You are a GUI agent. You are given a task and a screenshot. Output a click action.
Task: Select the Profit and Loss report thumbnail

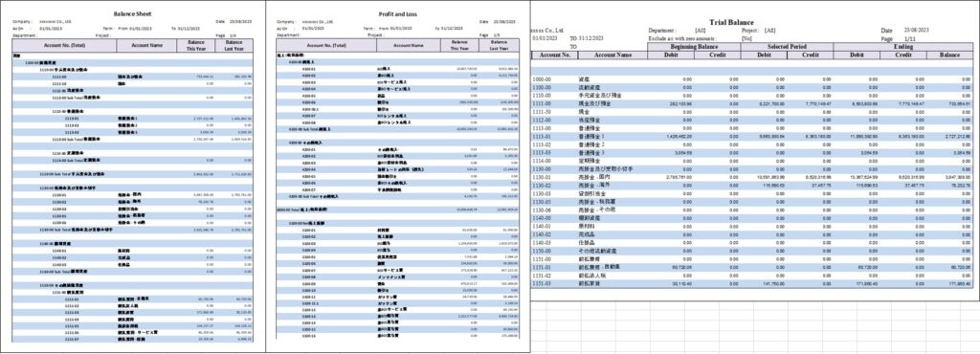398,177
